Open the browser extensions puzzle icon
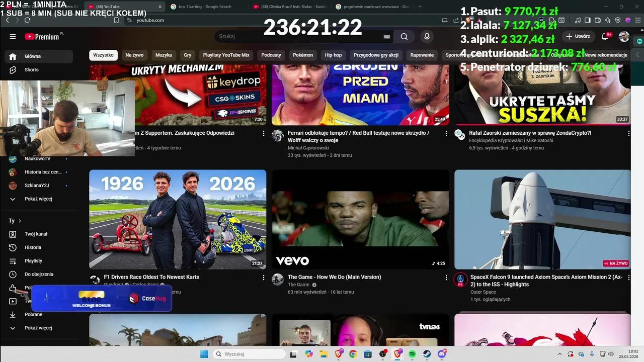Viewport: 644px width, 362px height. [x=551, y=20]
